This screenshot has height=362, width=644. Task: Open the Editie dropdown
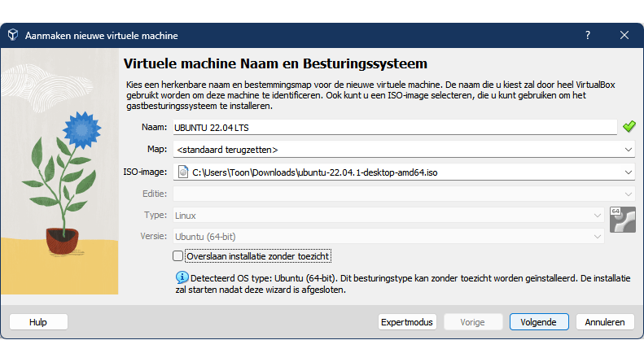tap(628, 194)
